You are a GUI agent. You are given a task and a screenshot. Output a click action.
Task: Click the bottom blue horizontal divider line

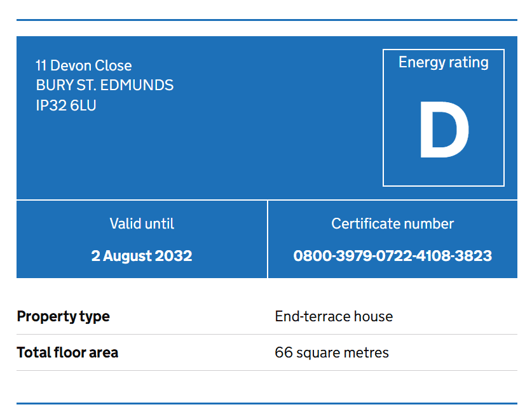(267, 403)
